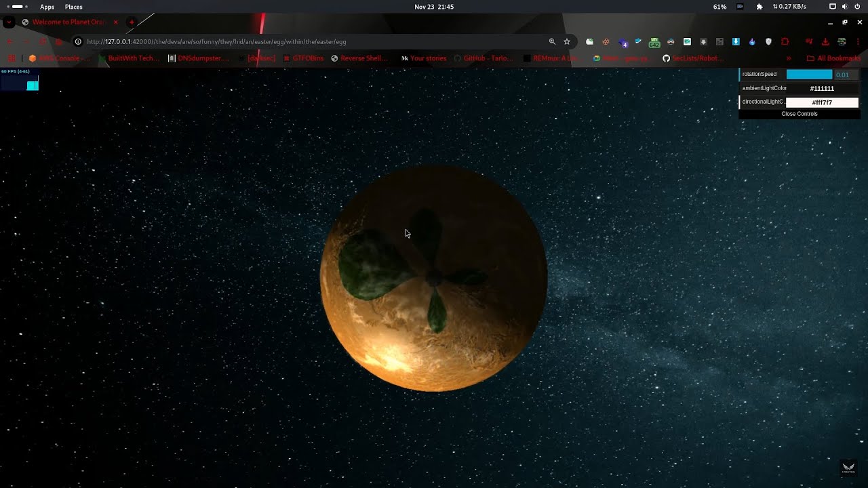Open the browser downloads icon

coord(825,41)
